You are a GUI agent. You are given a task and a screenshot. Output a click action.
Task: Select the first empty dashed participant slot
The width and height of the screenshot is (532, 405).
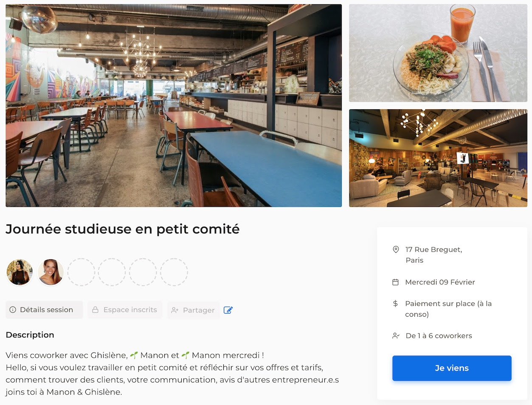pos(82,272)
